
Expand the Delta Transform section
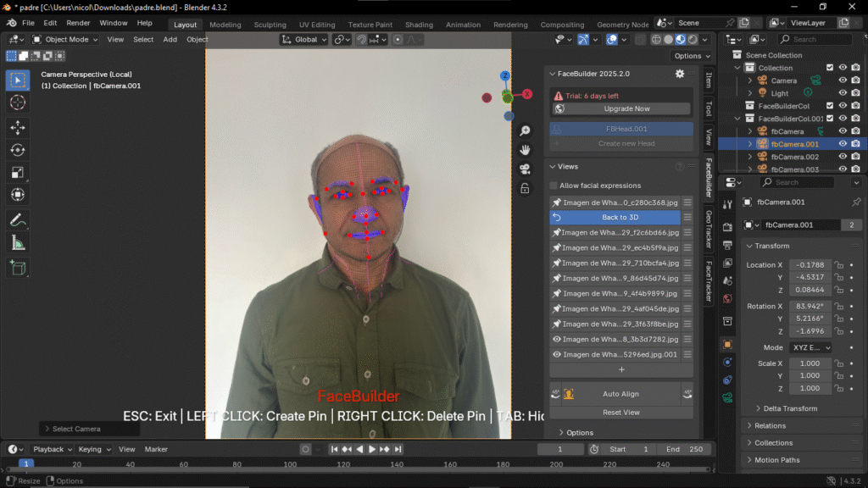[x=790, y=408]
